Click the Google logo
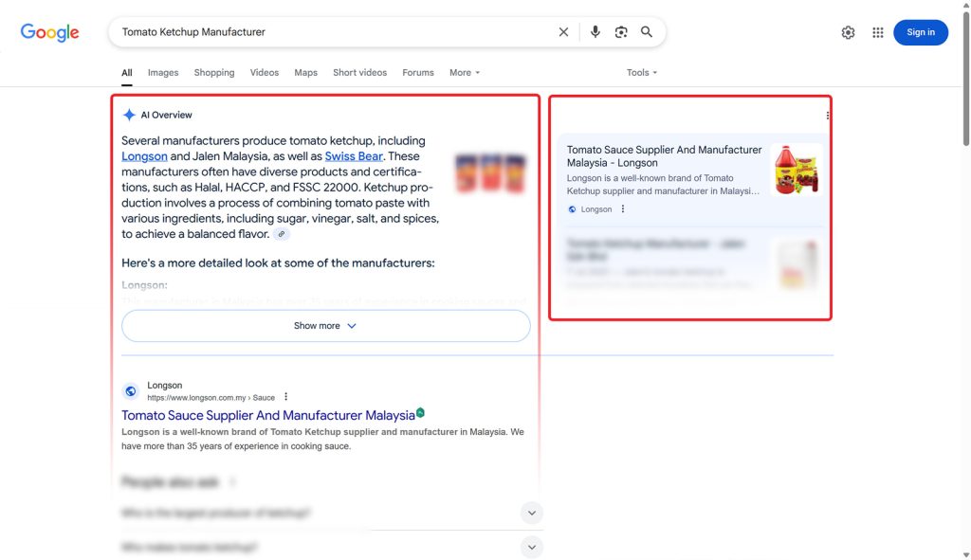 coord(49,32)
